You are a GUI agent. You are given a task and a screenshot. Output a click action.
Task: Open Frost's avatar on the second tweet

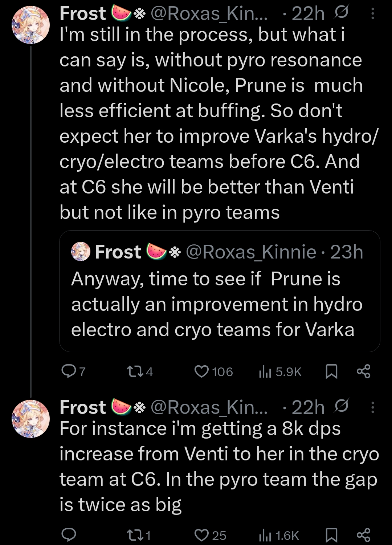[30, 418]
